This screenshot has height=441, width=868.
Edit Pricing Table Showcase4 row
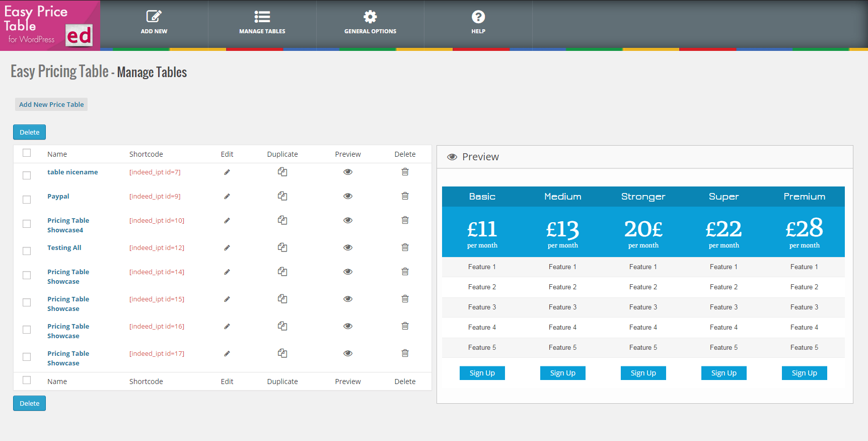pos(227,221)
